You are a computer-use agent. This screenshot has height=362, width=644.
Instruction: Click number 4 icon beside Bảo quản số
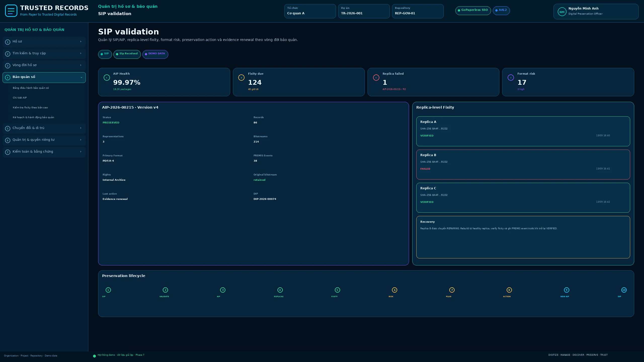coord(8,77)
